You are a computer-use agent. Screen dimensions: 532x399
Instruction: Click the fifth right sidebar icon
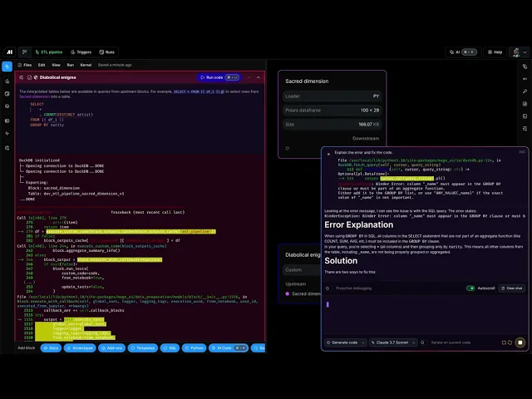[x=525, y=116]
